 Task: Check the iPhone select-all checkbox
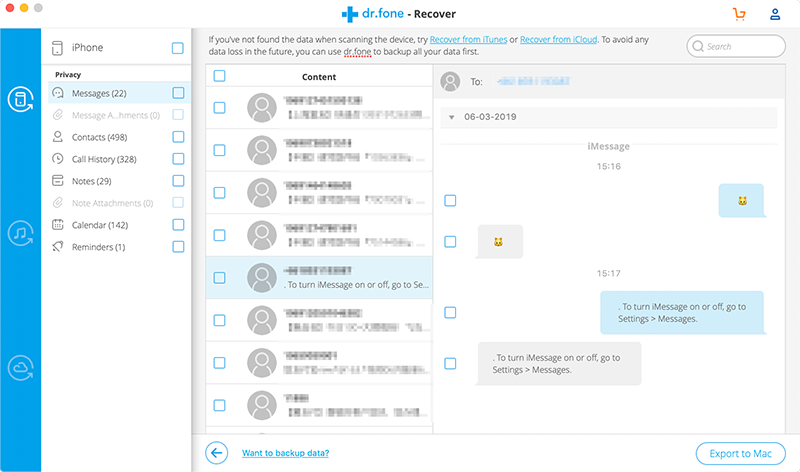tap(178, 48)
